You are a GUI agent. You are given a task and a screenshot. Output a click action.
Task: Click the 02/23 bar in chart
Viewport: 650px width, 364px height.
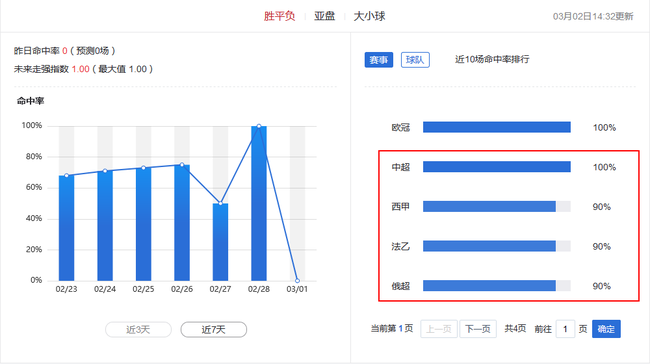click(66, 228)
